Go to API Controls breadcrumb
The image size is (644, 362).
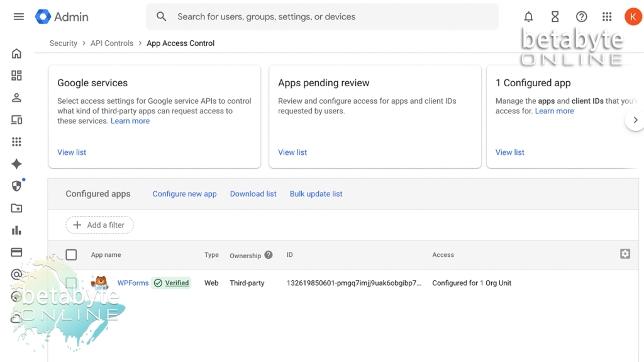112,43
